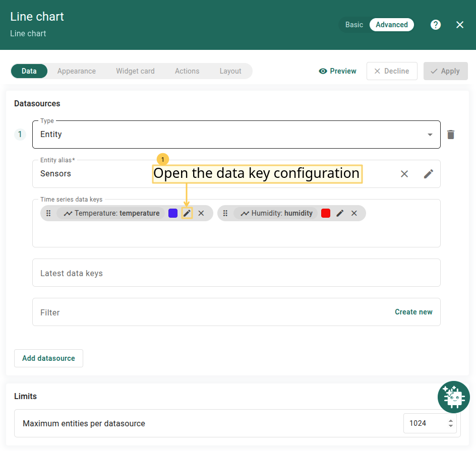This screenshot has width=476, height=451.
Task: Toggle the widget Preview
Action: pos(338,71)
